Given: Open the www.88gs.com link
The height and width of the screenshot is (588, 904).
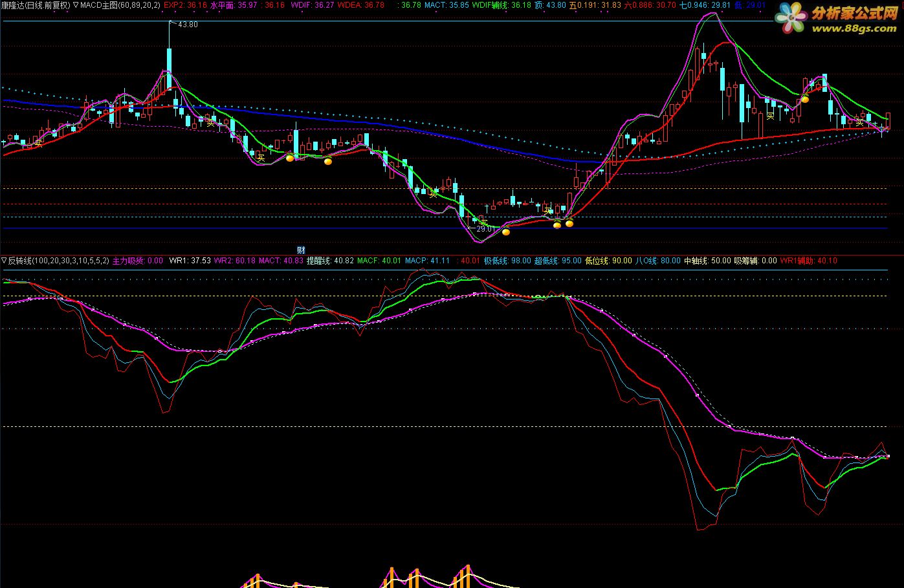Looking at the screenshot, I should pyautogui.click(x=854, y=28).
